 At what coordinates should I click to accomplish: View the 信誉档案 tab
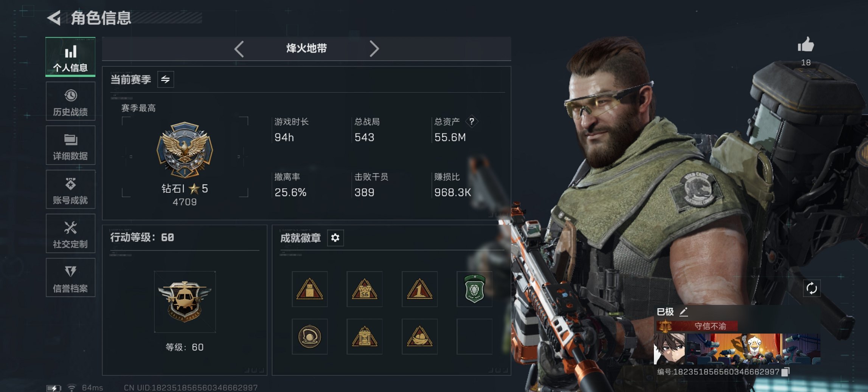pos(70,278)
